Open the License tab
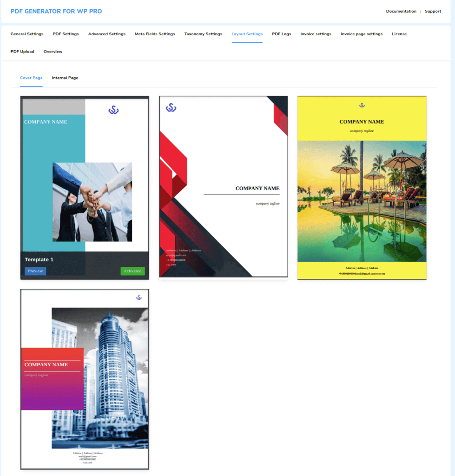This screenshot has width=455, height=476. [399, 34]
